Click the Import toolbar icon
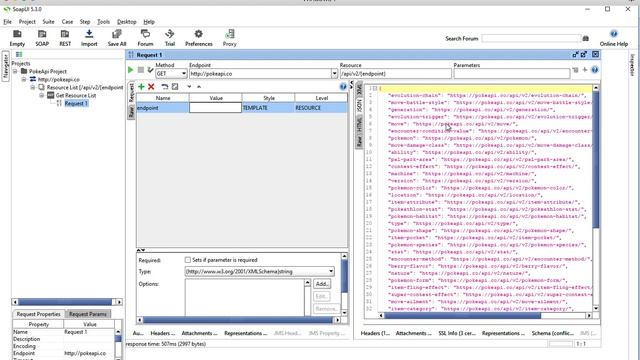 coord(89,38)
